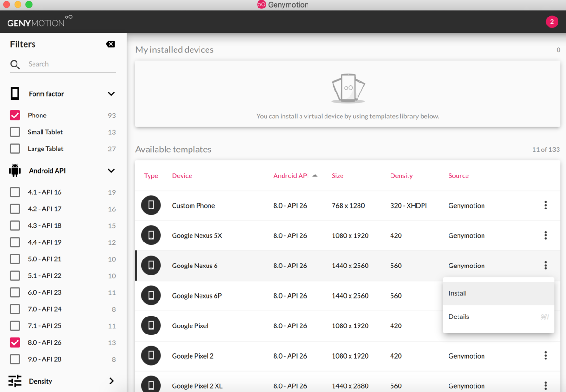Click the Google Nexus 5X type icon
The height and width of the screenshot is (392, 566).
coord(151,235)
